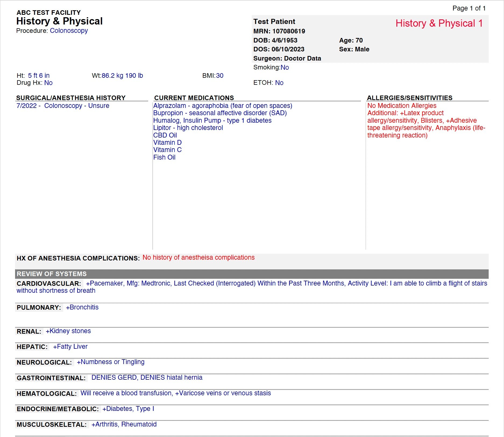This screenshot has height=437, width=504.
Task: Select the Procedure value 'Colonoscopy'
Action: click(69, 31)
